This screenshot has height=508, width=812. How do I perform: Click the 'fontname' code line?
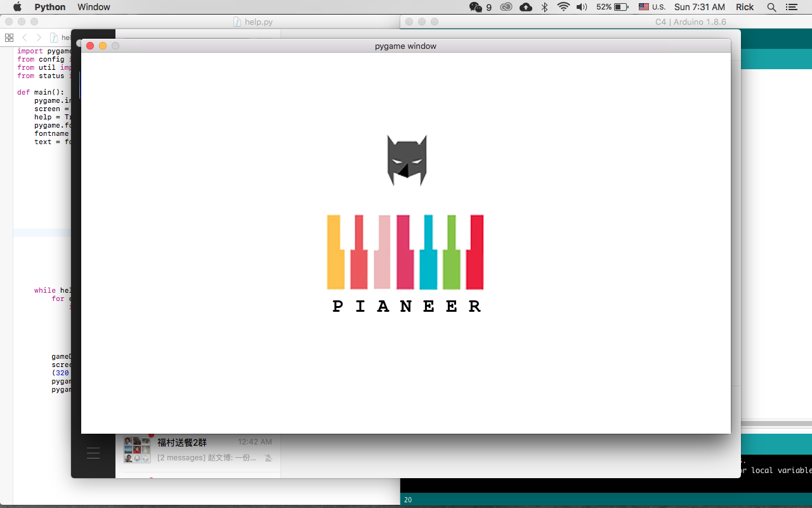(53, 133)
